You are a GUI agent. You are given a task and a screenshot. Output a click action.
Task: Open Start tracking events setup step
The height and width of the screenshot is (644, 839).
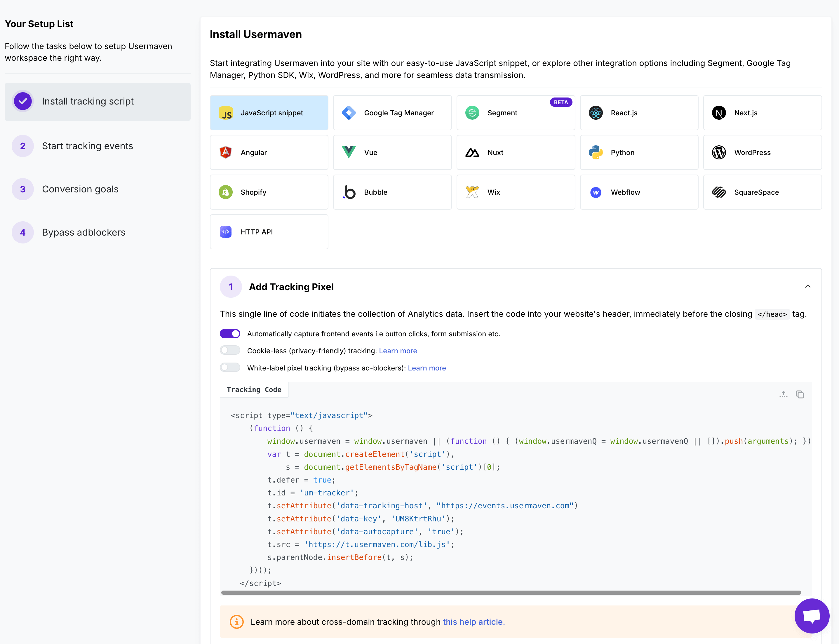(87, 146)
